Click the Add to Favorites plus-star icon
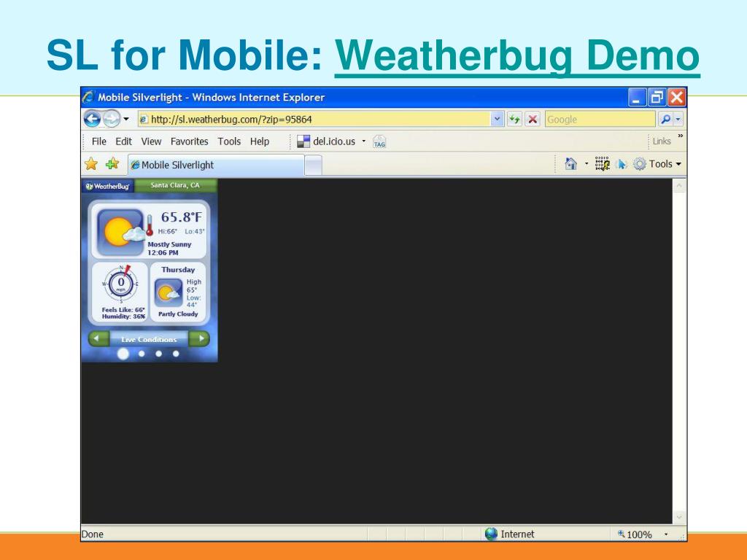The width and height of the screenshot is (747, 560). (x=112, y=164)
